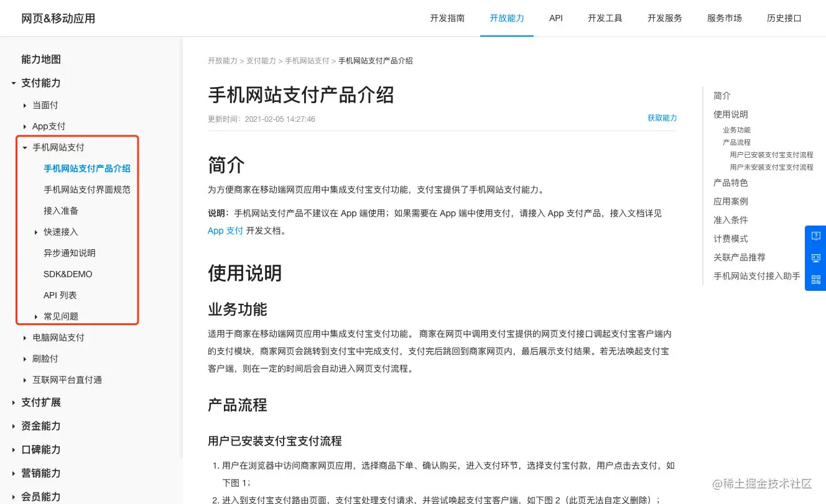Click the 更新时间 2021-02-05 timestamp text
This screenshot has width=826, height=504.
pyautogui.click(x=261, y=119)
